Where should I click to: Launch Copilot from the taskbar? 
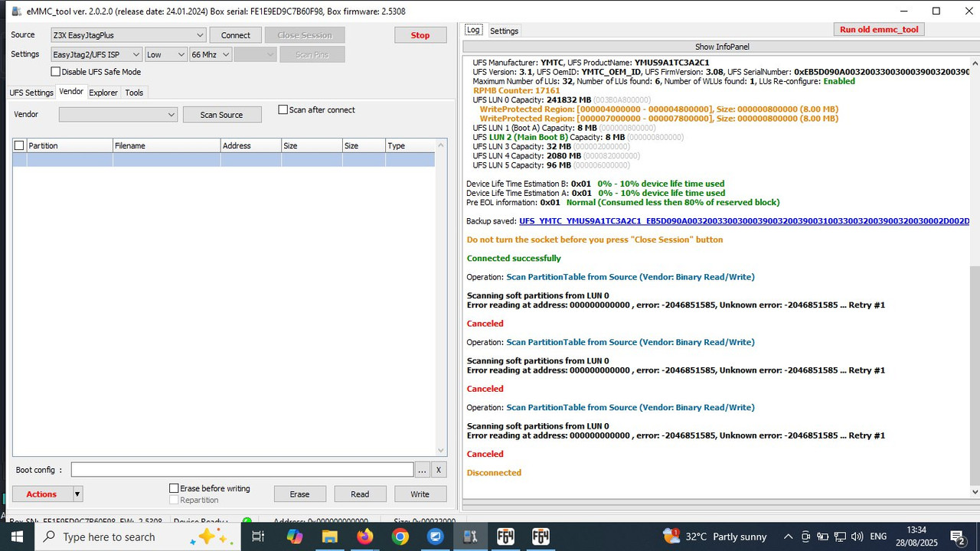(x=295, y=536)
